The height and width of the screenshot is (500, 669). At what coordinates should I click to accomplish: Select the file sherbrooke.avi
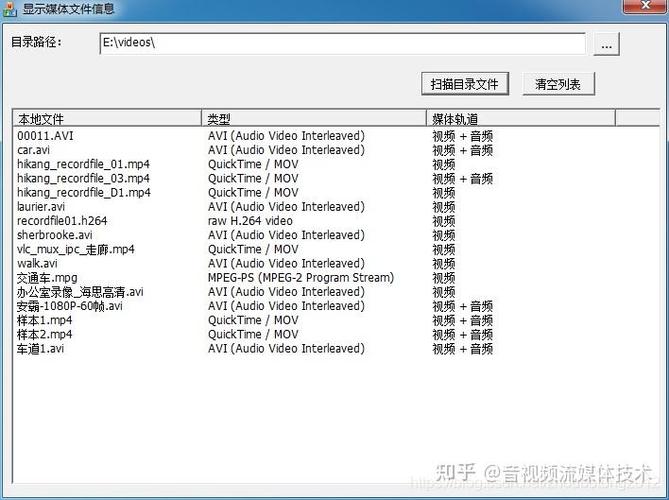(x=55, y=235)
